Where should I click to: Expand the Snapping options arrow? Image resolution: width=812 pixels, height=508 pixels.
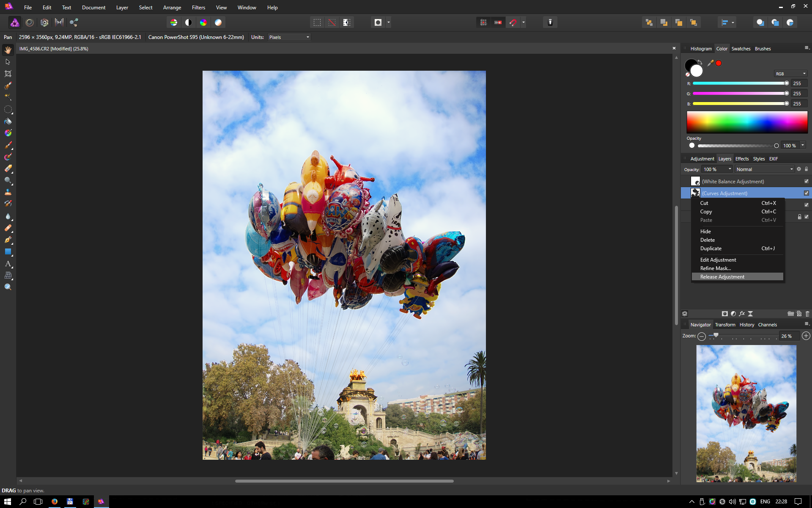pos(524,22)
